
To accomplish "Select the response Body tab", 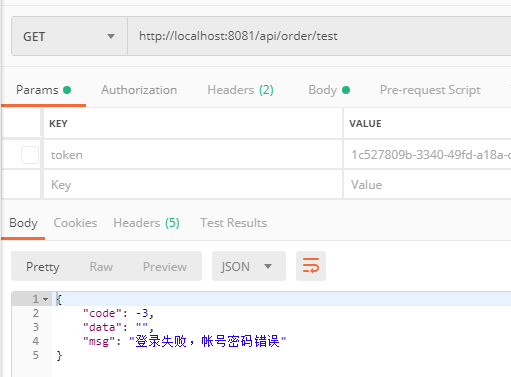I will [x=23, y=223].
